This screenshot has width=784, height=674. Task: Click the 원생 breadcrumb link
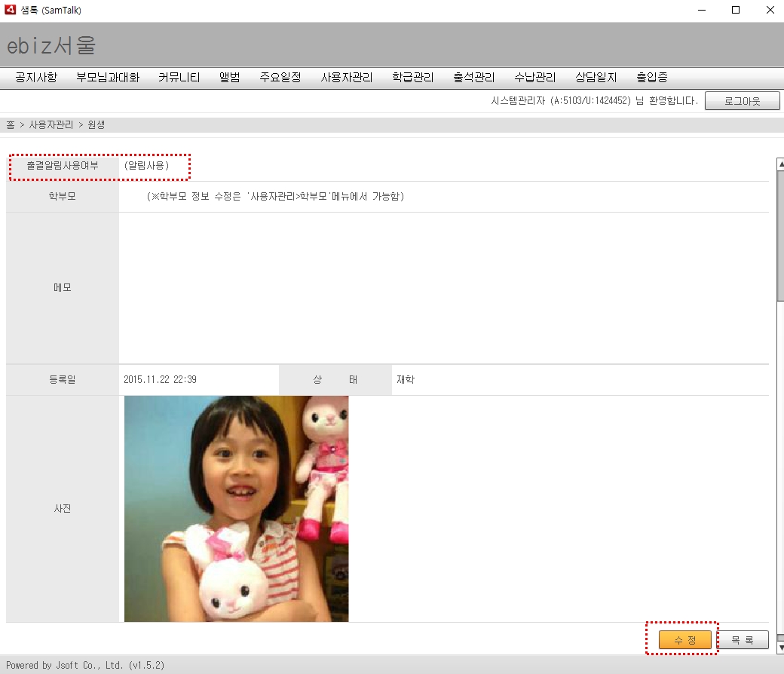[96, 124]
